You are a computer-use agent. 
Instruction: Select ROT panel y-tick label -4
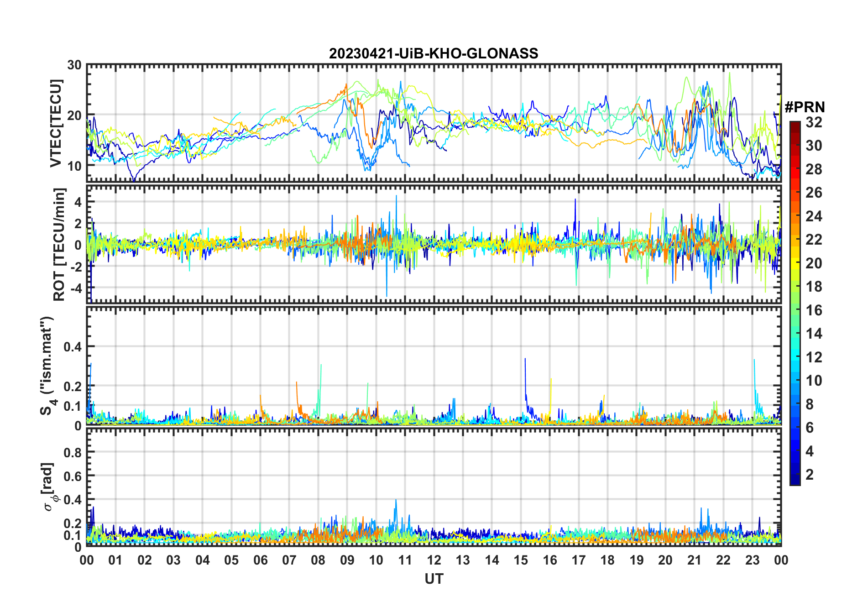pos(77,288)
